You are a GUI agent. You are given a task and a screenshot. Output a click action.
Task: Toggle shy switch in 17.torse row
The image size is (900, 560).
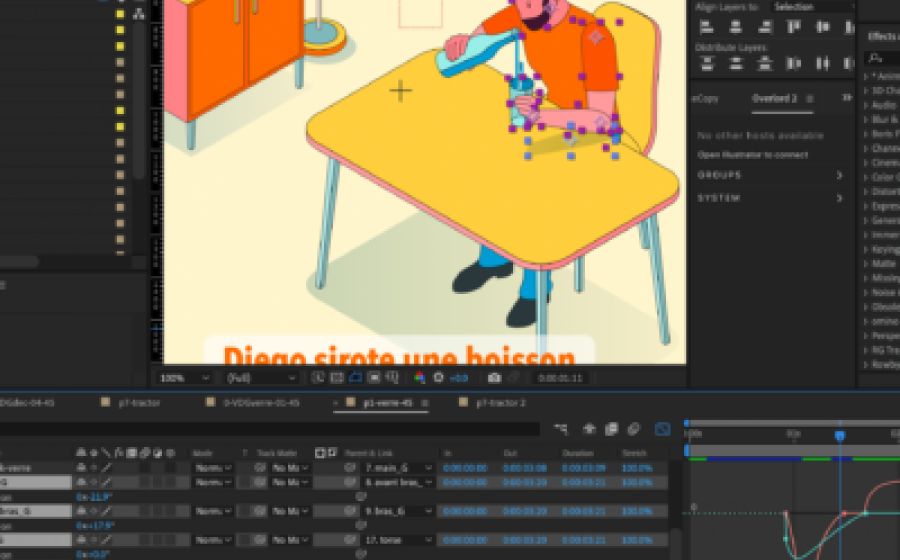tap(82, 540)
